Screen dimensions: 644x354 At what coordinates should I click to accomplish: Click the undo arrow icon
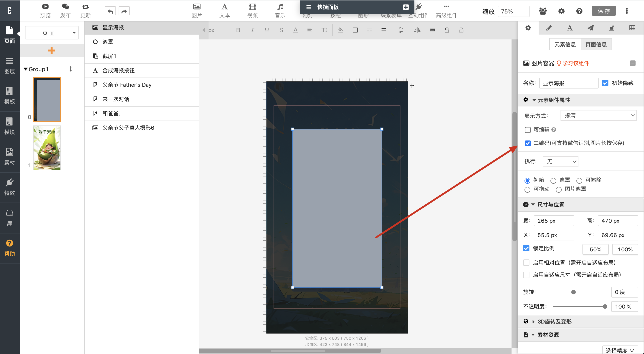[110, 11]
